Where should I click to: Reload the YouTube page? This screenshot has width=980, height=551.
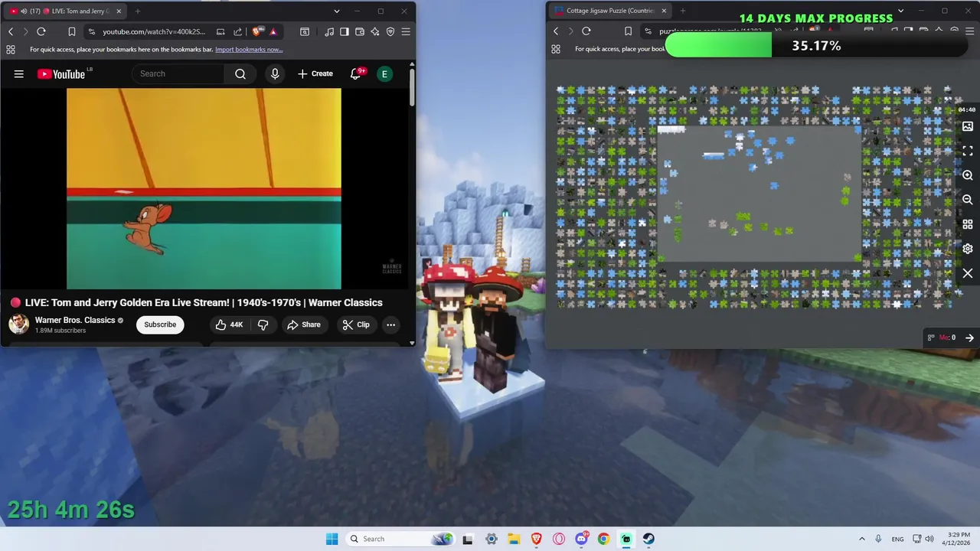(41, 31)
